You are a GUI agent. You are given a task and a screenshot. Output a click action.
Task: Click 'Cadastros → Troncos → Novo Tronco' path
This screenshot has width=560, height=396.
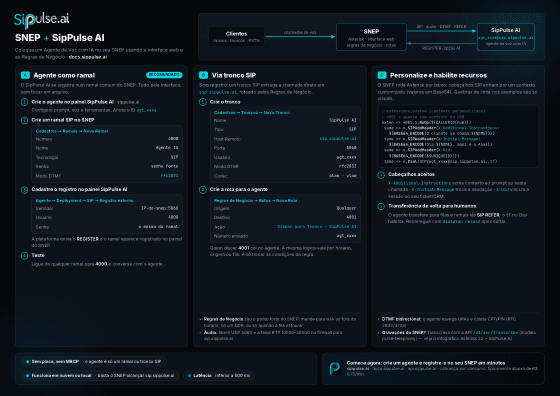point(252,112)
